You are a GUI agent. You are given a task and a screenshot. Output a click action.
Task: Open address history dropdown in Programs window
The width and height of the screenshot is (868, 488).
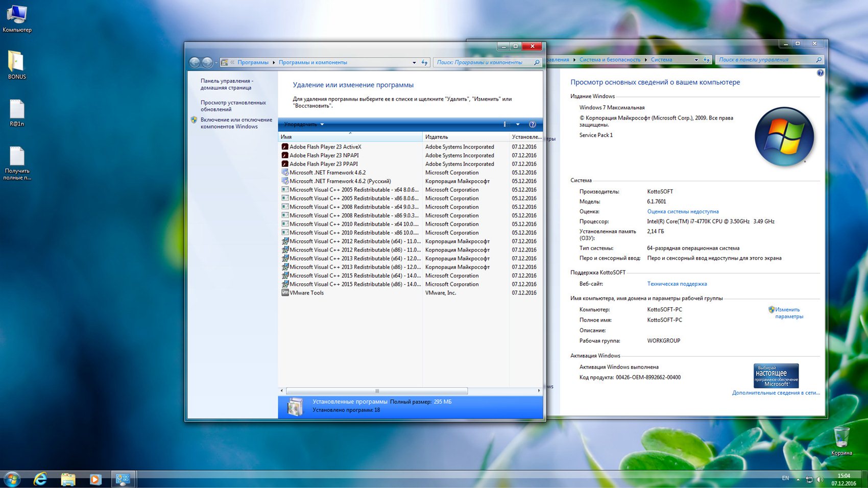414,62
